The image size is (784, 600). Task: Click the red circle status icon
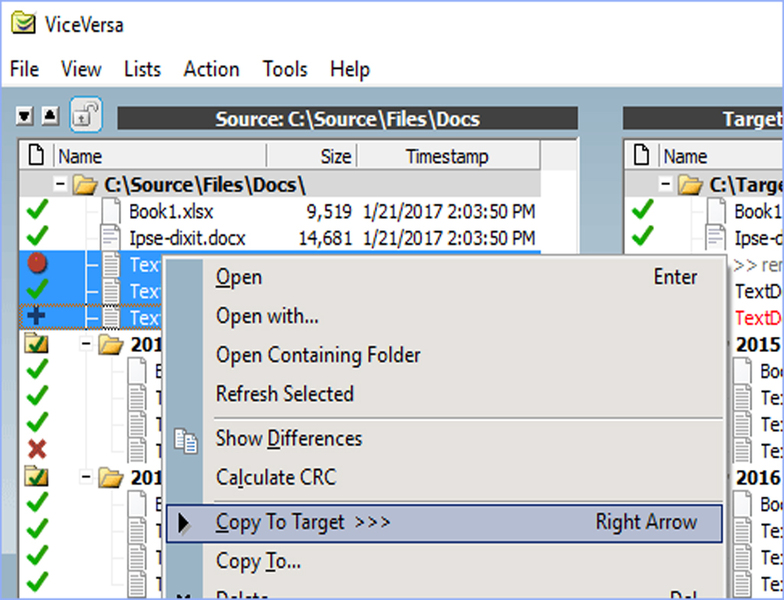pyautogui.click(x=37, y=262)
